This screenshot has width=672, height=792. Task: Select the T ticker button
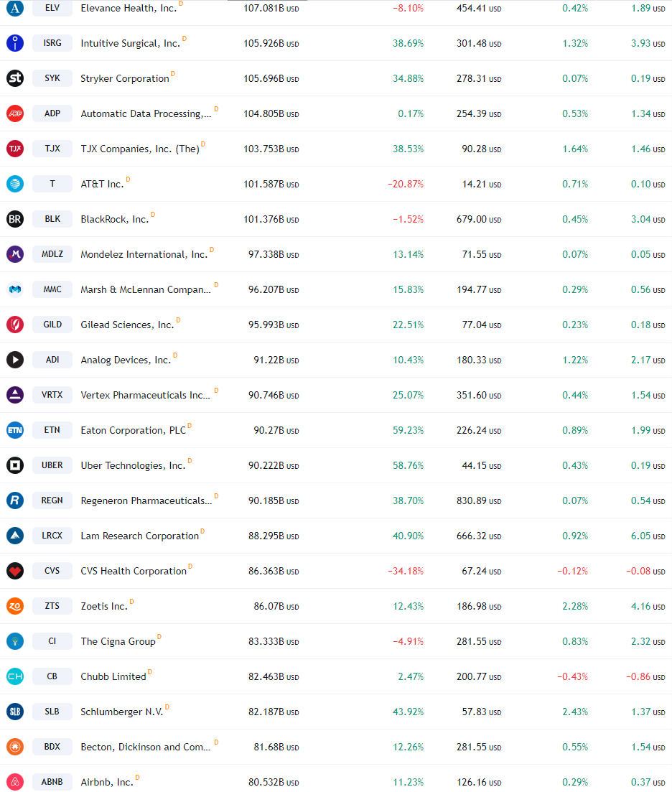click(52, 184)
